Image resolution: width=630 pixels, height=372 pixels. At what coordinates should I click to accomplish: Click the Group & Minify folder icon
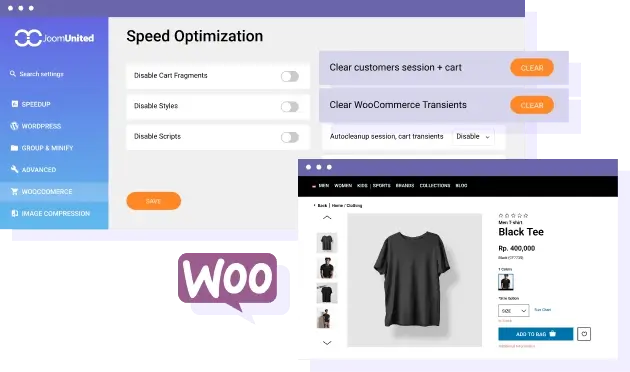(14, 148)
